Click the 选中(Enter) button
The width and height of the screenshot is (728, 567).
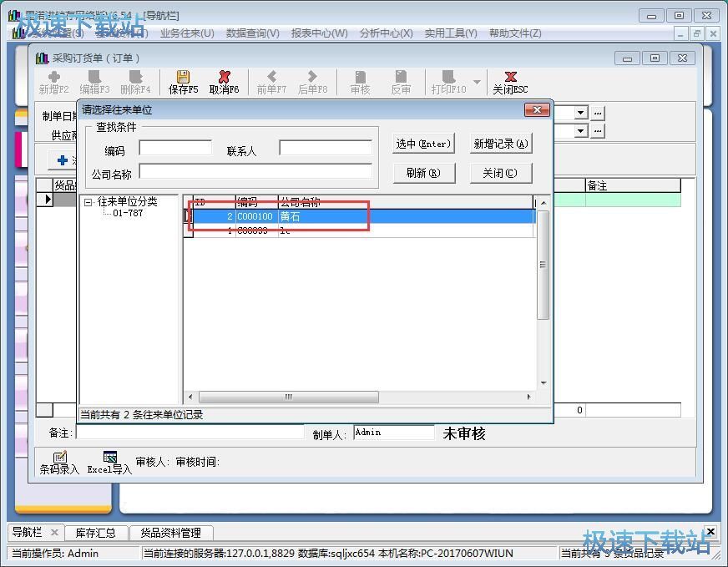coord(423,144)
